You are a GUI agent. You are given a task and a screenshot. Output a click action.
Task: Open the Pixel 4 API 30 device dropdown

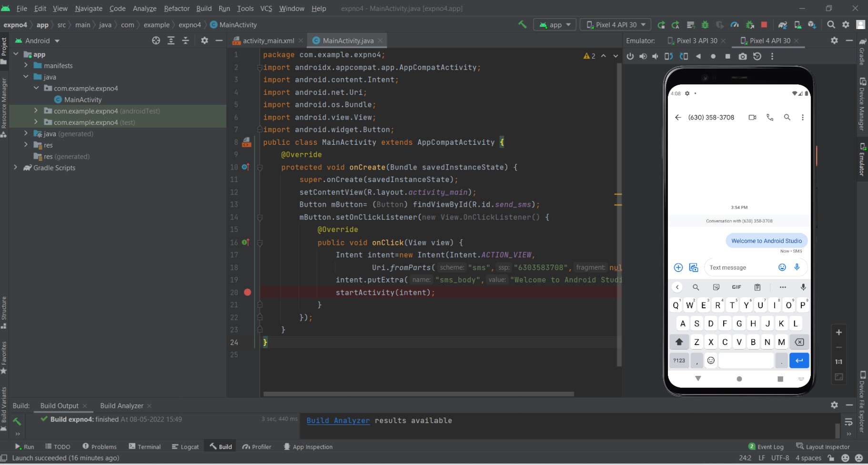point(616,25)
